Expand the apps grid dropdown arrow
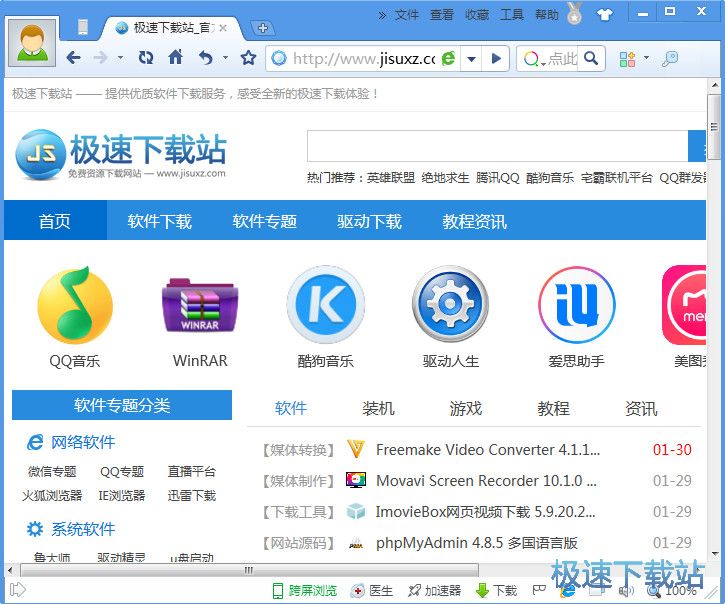This screenshot has width=725, height=604. coord(646,59)
